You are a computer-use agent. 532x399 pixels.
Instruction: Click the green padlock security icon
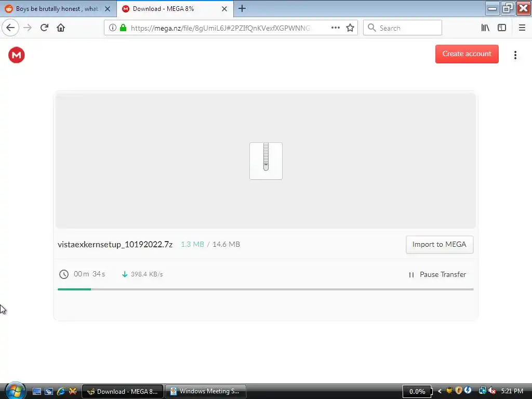point(123,28)
